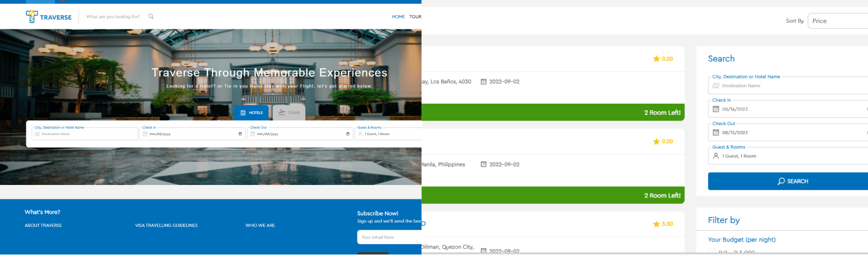Open hero Check Out calendar picker icon

click(x=348, y=134)
